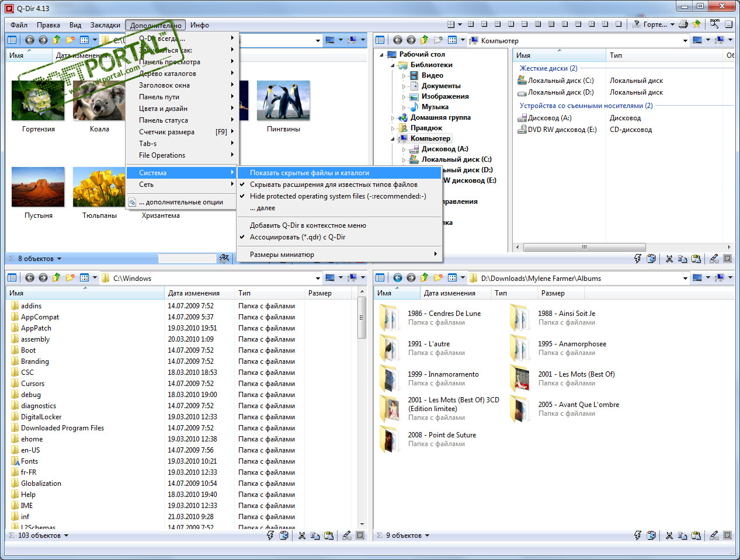Select the 'Downloaded Program Files' folder row
The height and width of the screenshot is (560, 740).
tap(62, 428)
